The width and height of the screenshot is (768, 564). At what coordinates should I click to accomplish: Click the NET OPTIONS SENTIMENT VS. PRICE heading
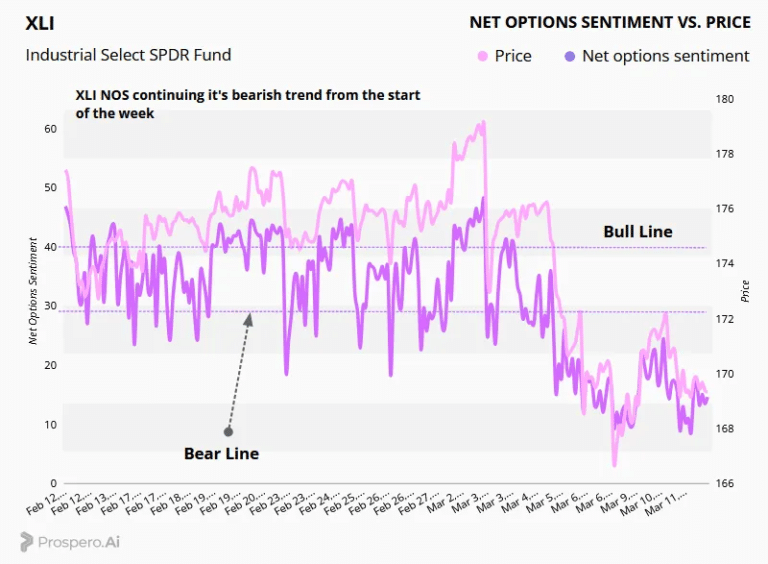point(610,23)
